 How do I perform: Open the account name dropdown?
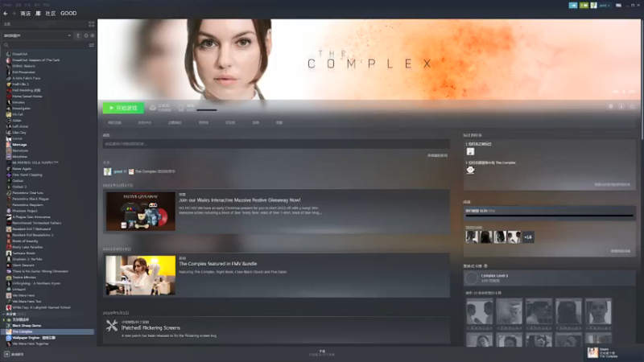605,6
